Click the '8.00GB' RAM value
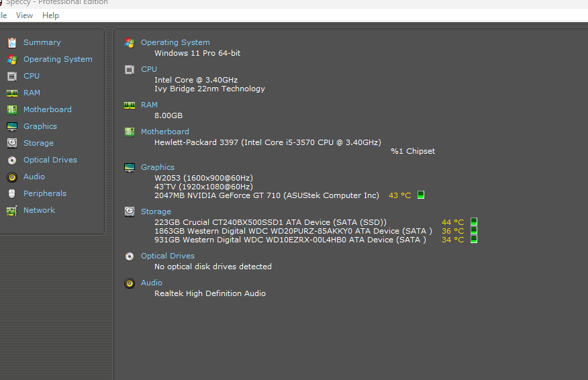This screenshot has height=380, width=588. click(168, 115)
